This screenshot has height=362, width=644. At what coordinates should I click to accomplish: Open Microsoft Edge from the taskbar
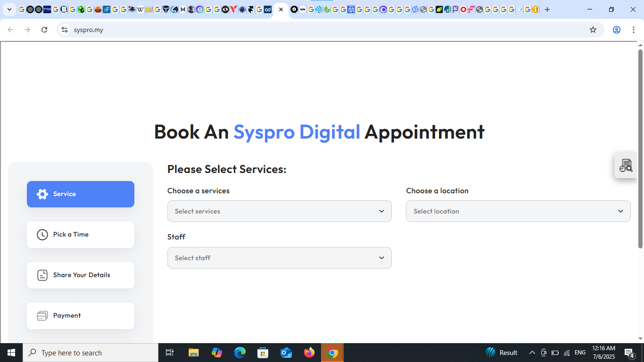240,353
